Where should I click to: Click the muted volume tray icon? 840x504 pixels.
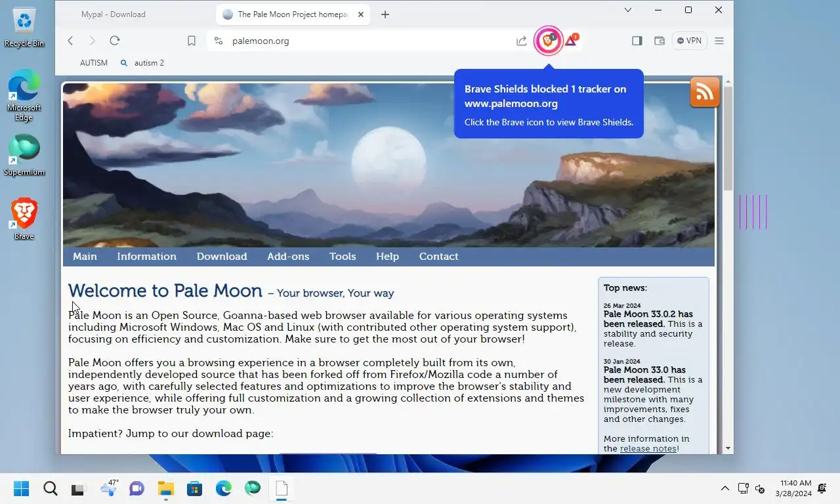click(760, 488)
